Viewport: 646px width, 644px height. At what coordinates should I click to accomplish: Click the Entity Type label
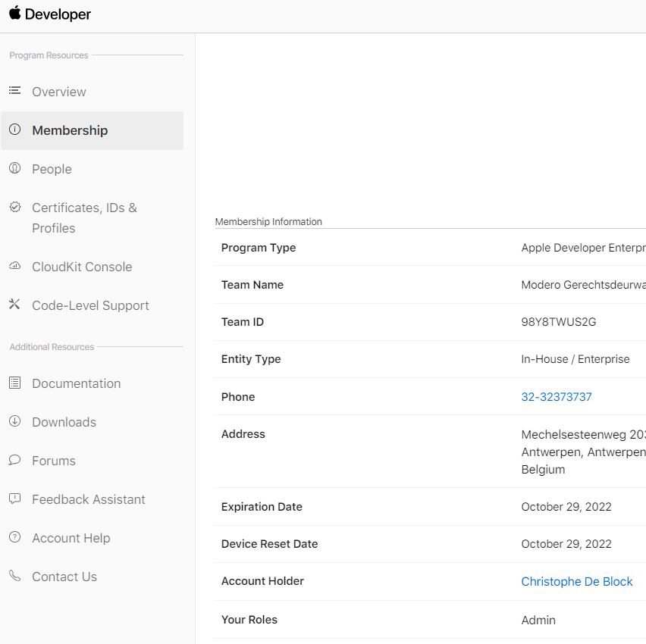tap(251, 359)
